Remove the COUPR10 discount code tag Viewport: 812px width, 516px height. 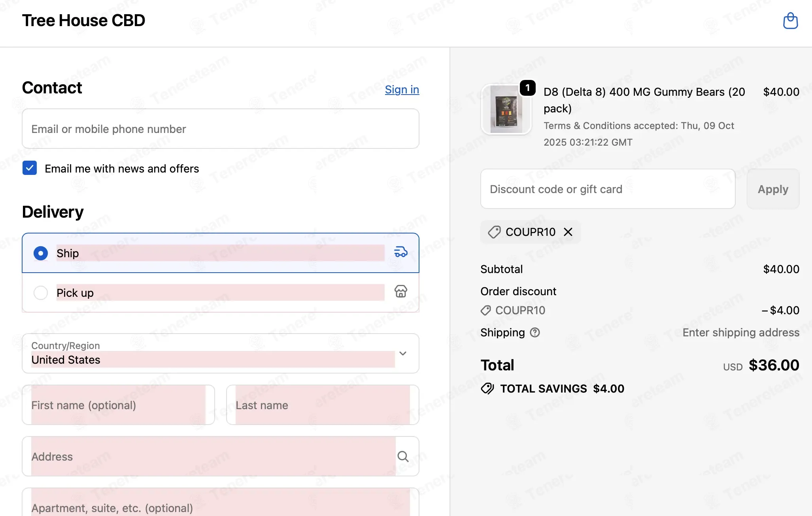(x=568, y=232)
